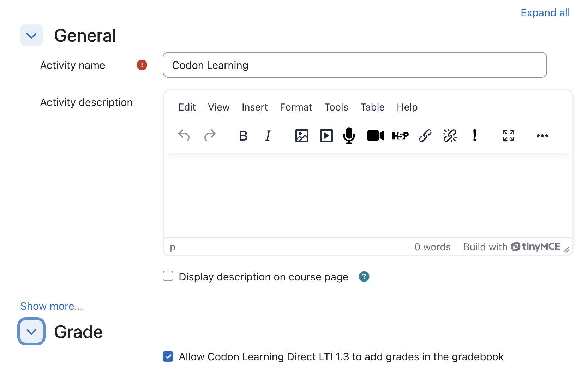Screen dimensions: 588x373
Task: Click the Grade section heading
Action: click(x=78, y=332)
